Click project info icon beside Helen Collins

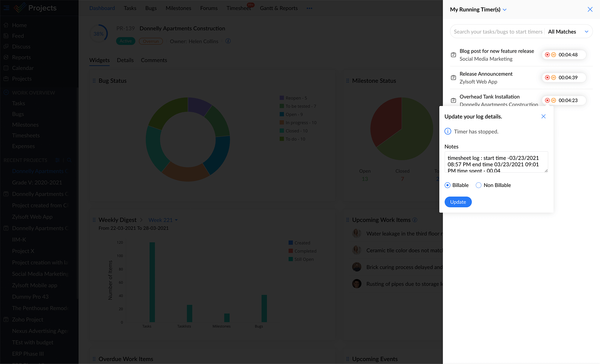point(228,41)
